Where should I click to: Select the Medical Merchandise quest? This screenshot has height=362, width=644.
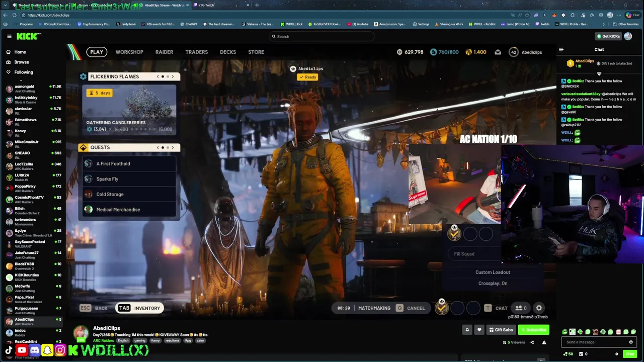[129, 210]
